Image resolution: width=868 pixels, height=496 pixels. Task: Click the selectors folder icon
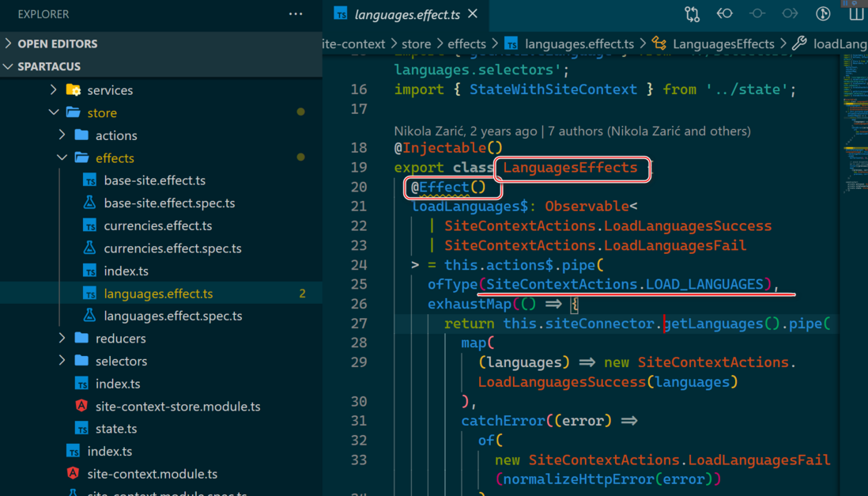(x=81, y=360)
